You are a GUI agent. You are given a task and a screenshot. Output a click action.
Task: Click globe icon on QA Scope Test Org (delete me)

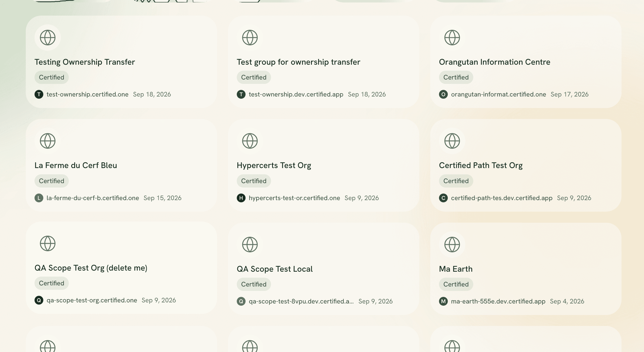point(48,243)
